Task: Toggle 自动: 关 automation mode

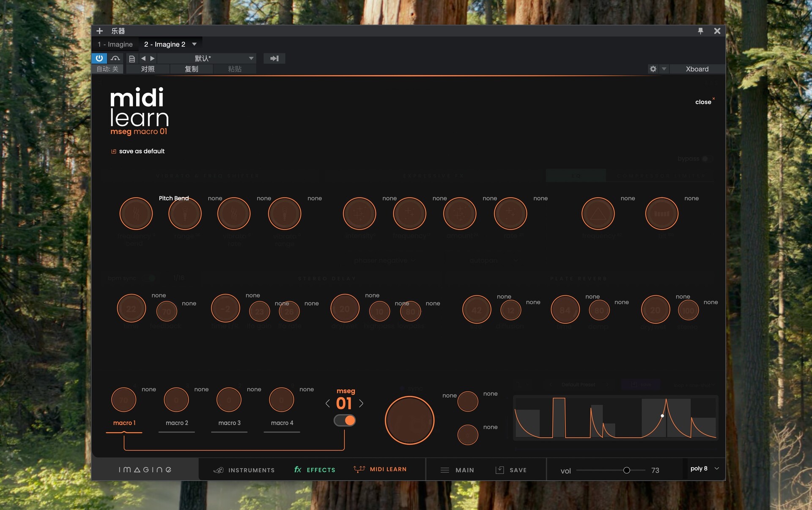Action: [107, 69]
